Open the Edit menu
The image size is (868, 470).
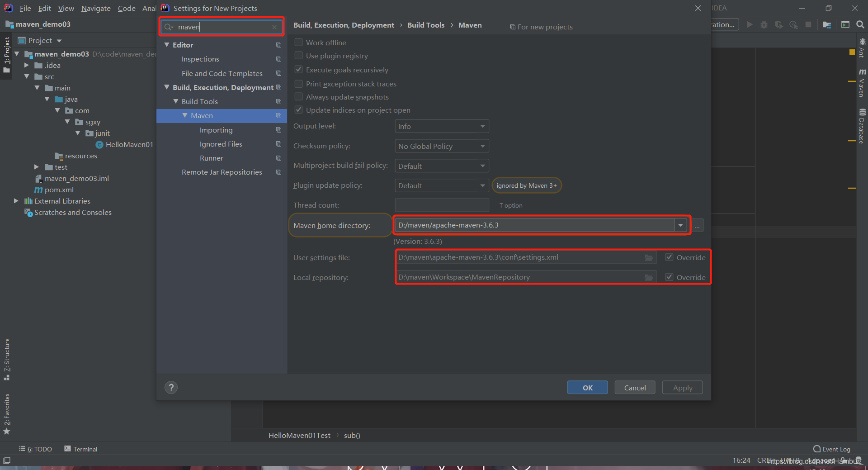tap(44, 8)
